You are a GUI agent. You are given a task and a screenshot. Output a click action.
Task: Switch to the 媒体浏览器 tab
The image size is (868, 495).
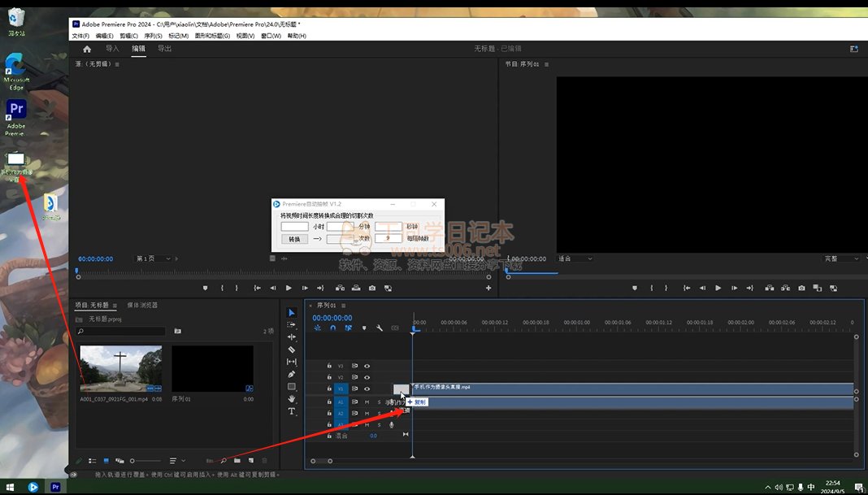pos(142,305)
